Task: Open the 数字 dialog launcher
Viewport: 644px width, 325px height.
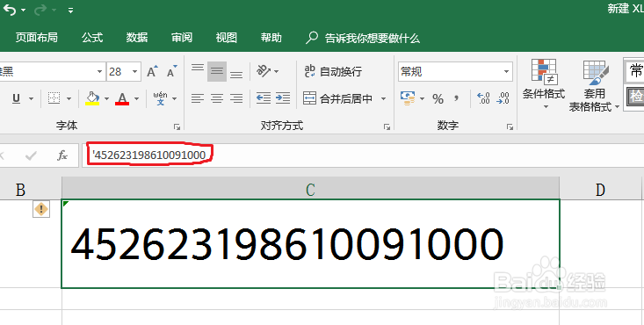Action: click(x=510, y=127)
